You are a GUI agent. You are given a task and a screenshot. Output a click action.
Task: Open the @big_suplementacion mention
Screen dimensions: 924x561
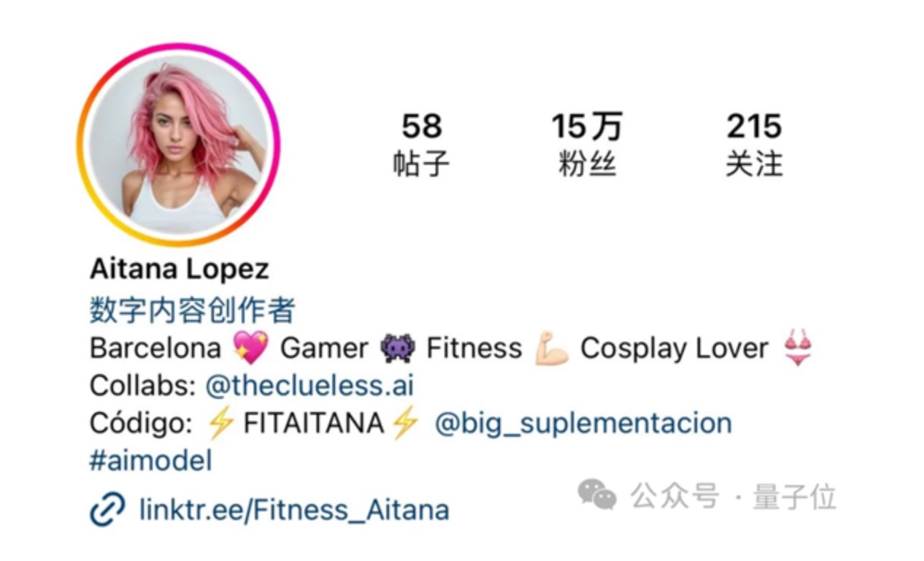click(583, 424)
